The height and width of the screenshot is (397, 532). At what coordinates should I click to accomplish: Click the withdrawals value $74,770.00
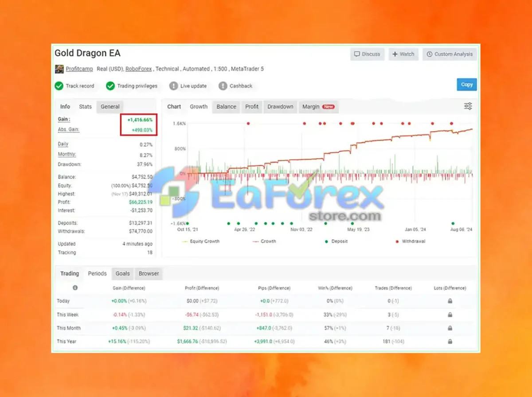click(x=141, y=231)
